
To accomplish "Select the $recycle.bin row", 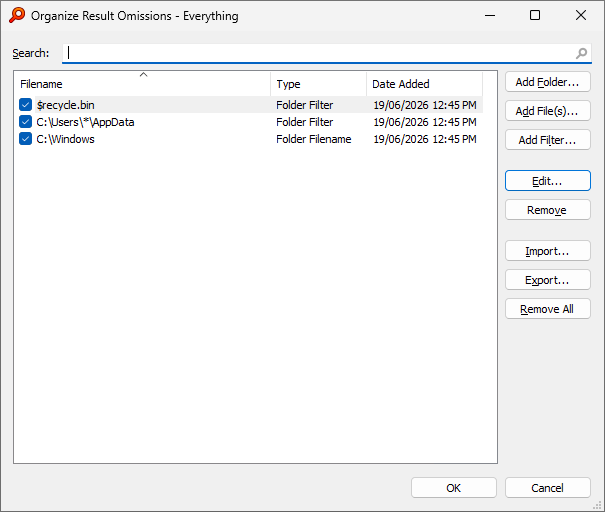I will pyautogui.click(x=249, y=105).
